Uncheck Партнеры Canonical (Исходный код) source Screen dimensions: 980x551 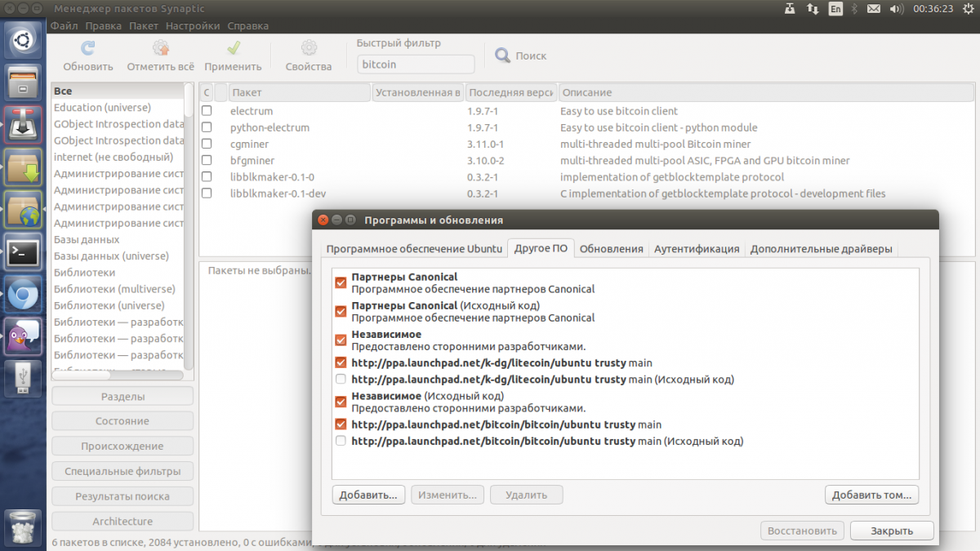(x=341, y=311)
